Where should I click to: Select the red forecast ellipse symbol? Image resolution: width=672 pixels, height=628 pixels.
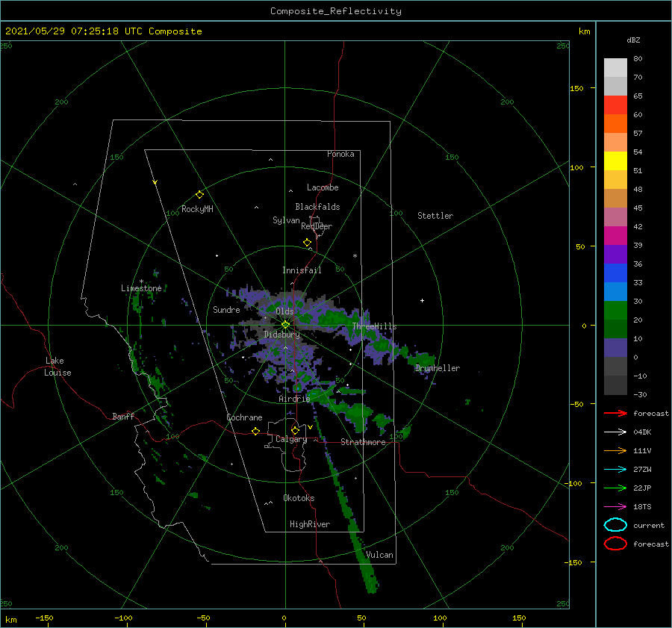click(615, 544)
